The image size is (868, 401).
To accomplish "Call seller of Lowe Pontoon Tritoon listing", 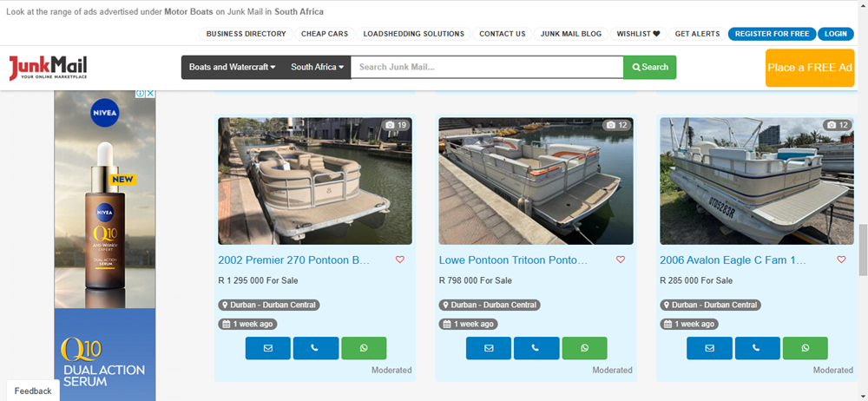I will (536, 348).
